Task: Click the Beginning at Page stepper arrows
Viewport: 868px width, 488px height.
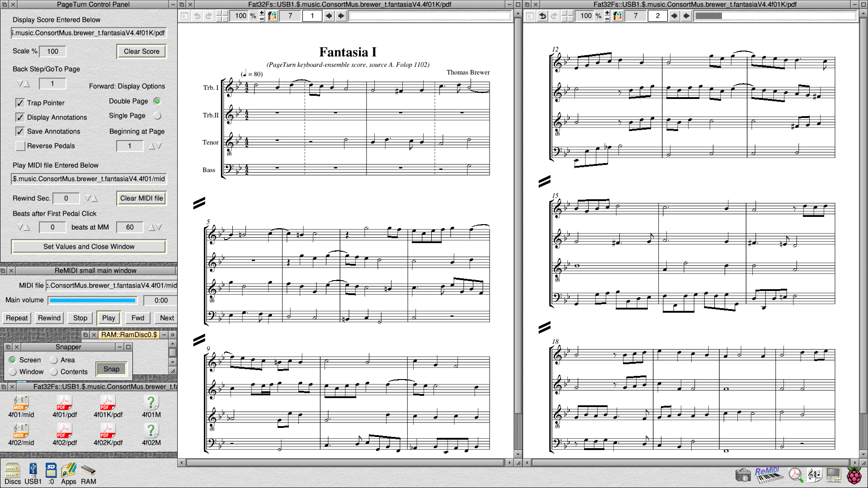Action: pos(155,146)
